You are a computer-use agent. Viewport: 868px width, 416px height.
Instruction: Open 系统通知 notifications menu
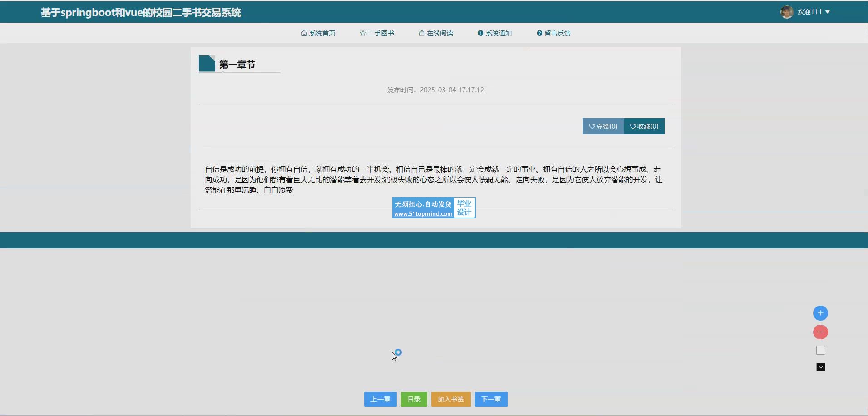[494, 33]
